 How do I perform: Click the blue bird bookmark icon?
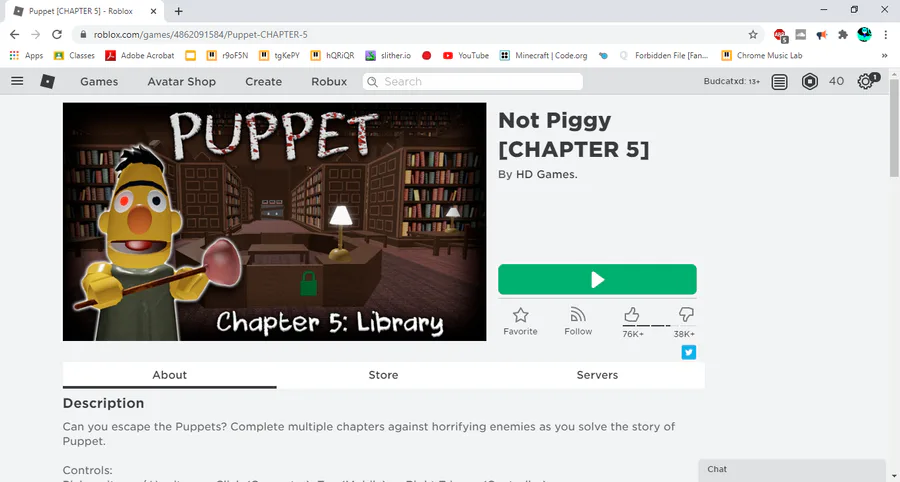coord(603,56)
